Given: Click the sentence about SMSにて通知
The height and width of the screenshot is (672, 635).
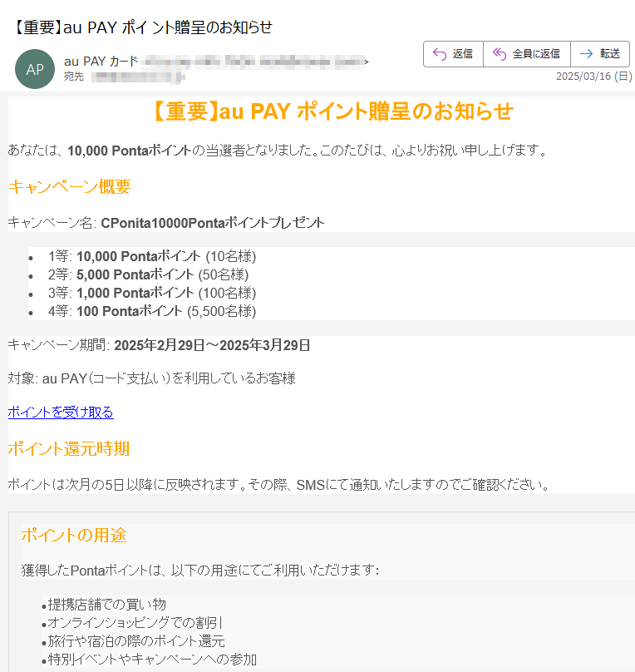Looking at the screenshot, I should coord(278,485).
